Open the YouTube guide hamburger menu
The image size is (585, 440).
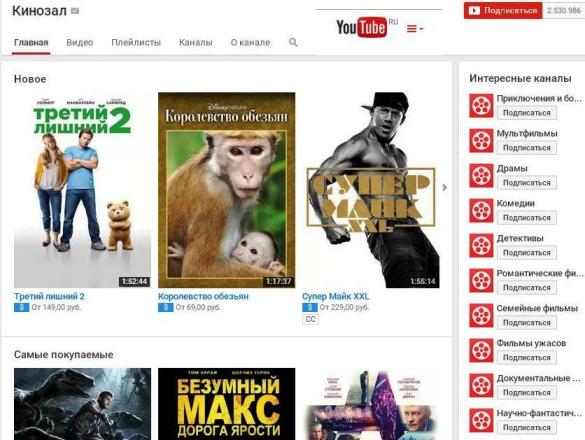[x=414, y=29]
